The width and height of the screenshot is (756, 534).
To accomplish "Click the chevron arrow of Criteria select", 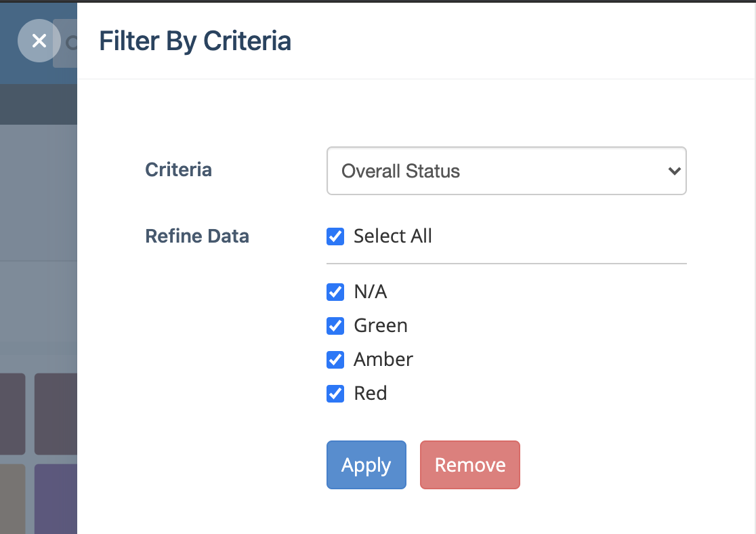I will [674, 171].
